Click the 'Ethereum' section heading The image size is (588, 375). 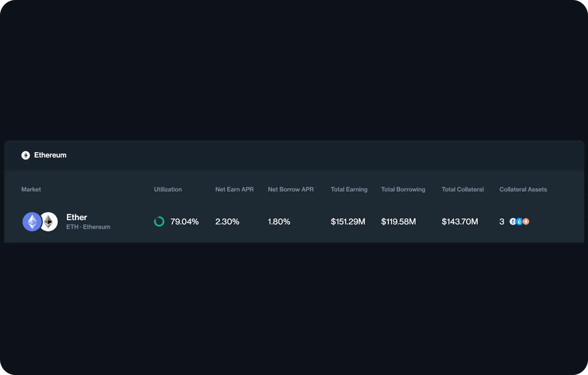click(x=50, y=155)
